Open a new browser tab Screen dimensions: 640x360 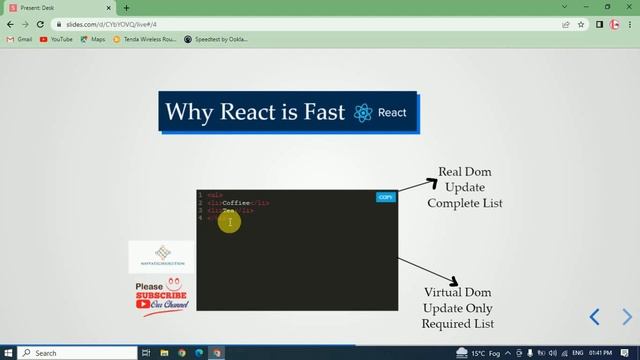(126, 8)
